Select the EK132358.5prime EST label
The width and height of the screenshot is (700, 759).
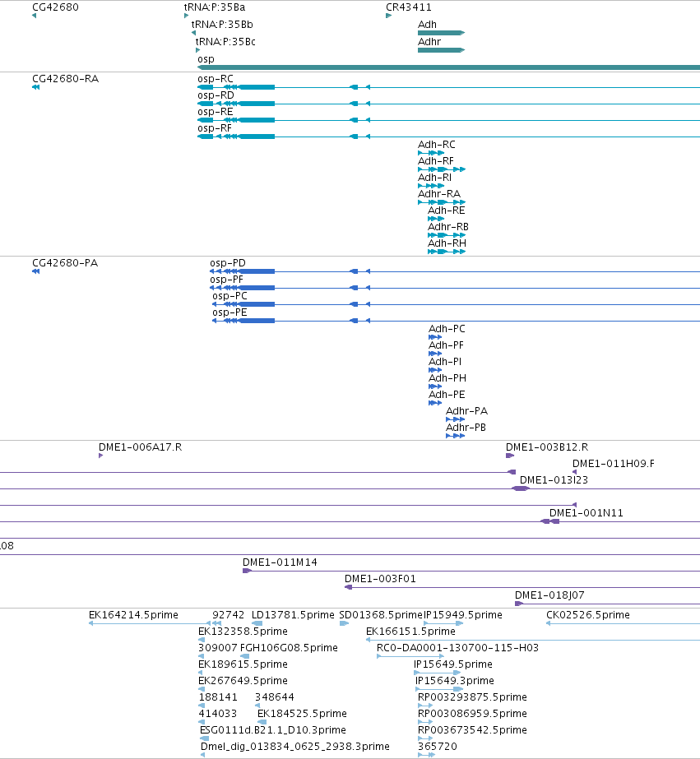(x=243, y=632)
